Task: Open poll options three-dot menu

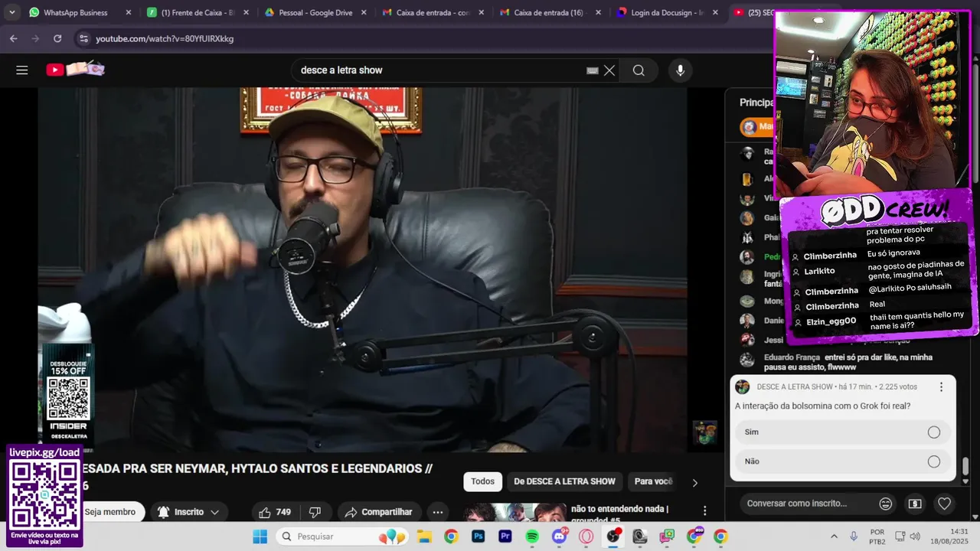Action: tap(941, 387)
